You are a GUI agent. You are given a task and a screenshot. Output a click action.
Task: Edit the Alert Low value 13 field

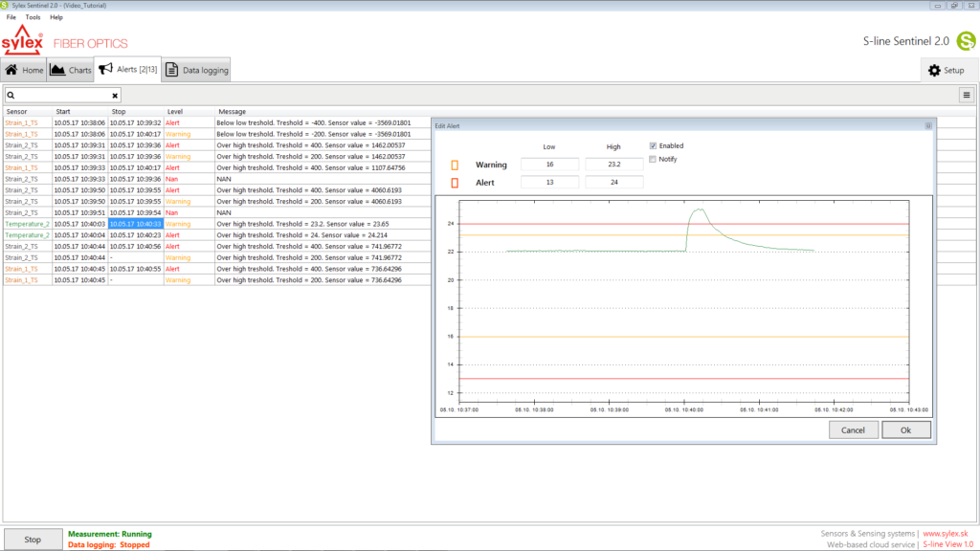click(x=549, y=183)
